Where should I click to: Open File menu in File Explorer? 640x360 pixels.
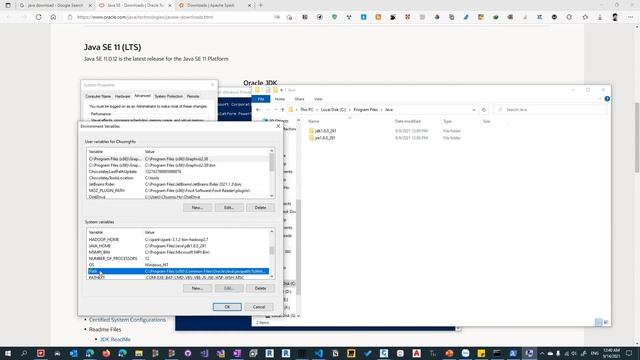[x=261, y=99]
